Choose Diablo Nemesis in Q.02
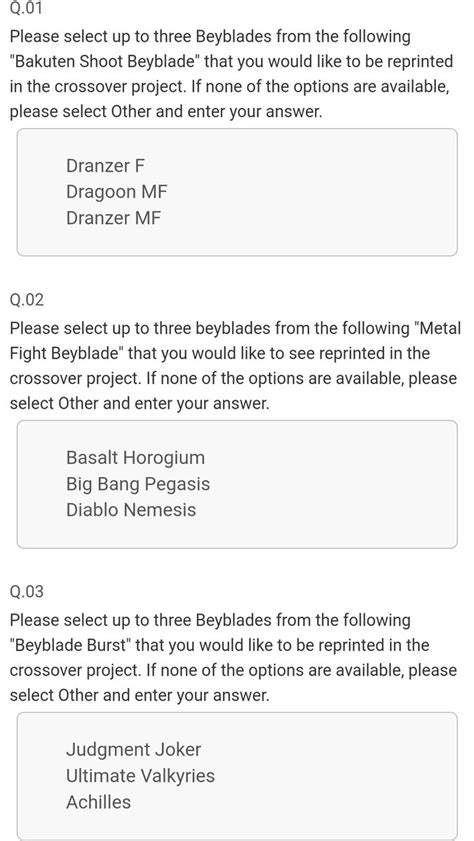The width and height of the screenshot is (474, 841). pyautogui.click(x=131, y=510)
